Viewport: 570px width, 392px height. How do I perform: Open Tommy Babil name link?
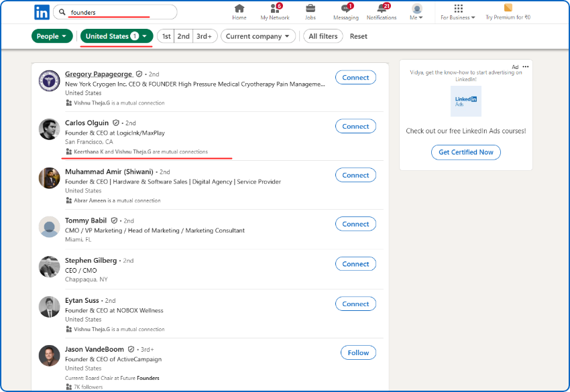[x=86, y=220]
